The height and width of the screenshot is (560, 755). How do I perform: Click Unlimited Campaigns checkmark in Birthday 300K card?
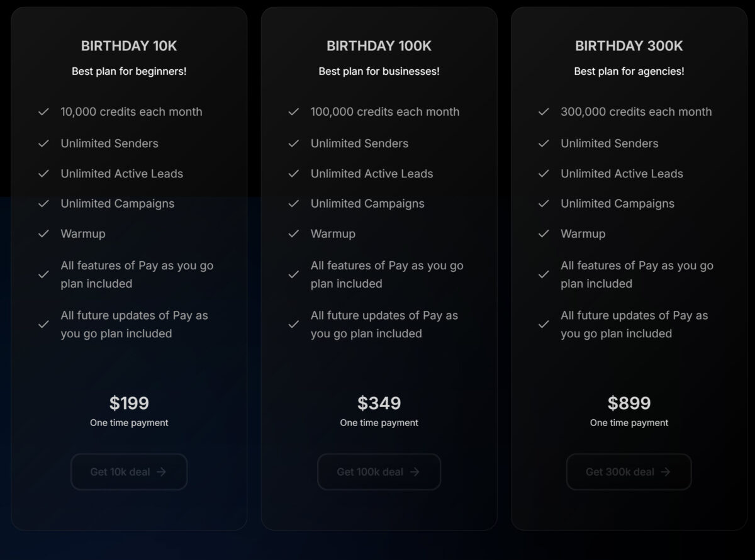point(544,204)
